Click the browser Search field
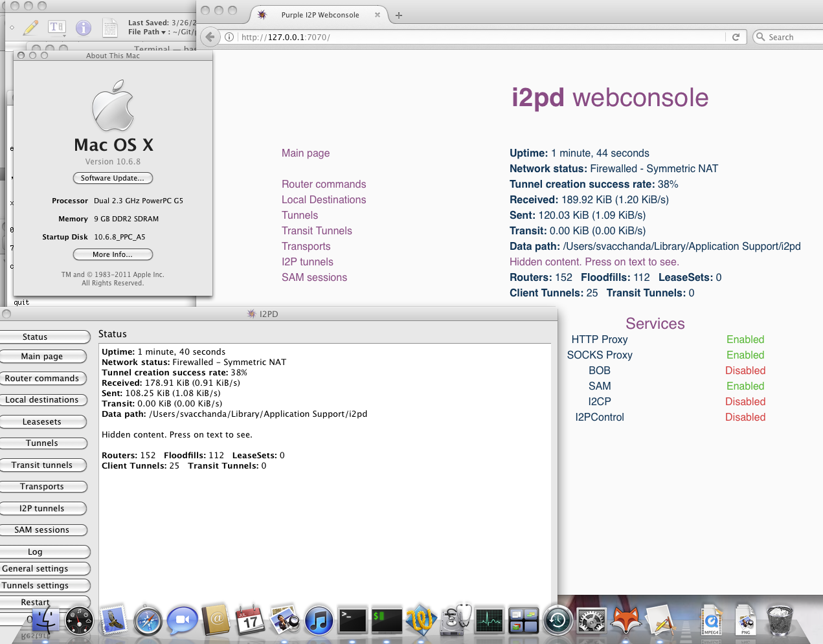Viewport: 823px width, 644px height. click(x=788, y=37)
